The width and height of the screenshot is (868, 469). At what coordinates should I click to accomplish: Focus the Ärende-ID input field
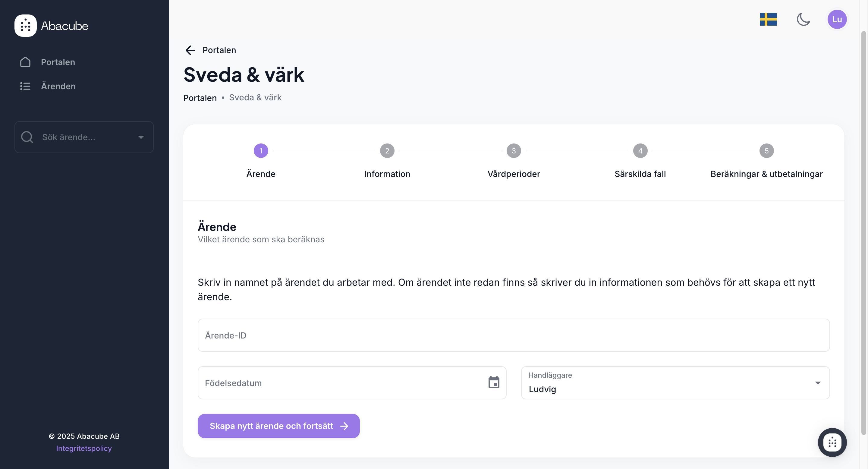pos(514,335)
